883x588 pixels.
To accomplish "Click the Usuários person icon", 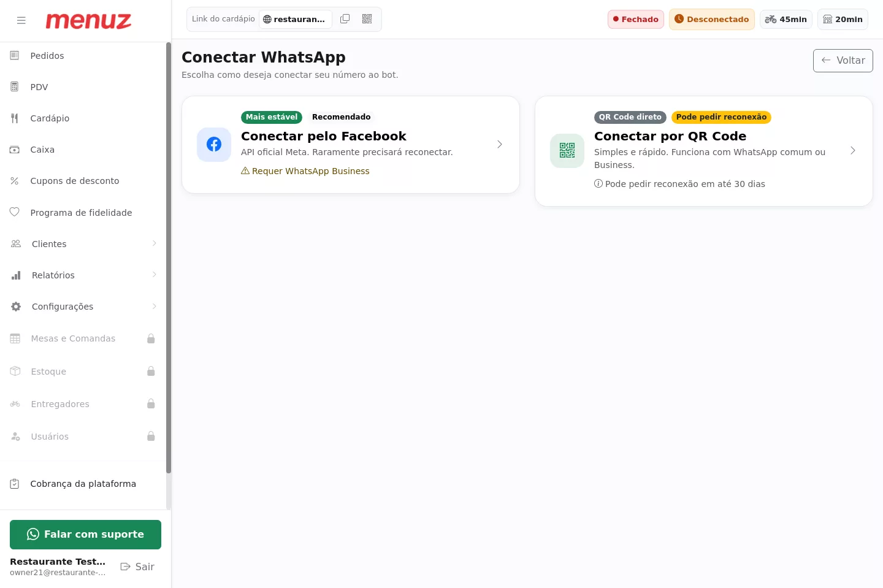I will 15,436.
